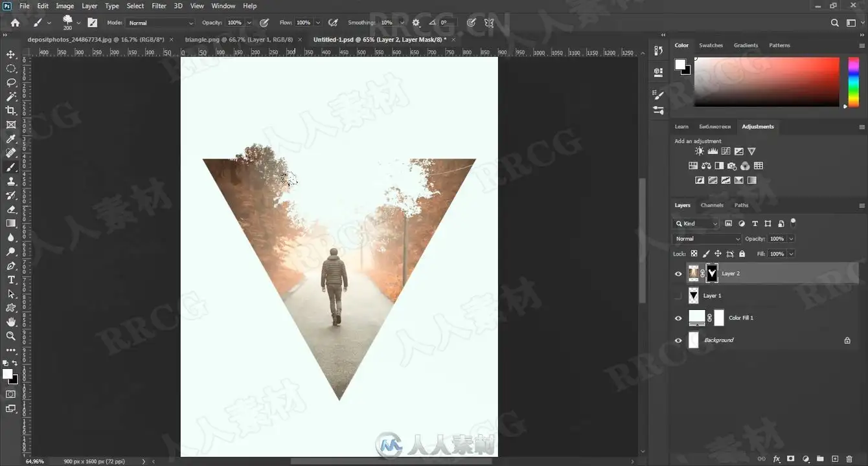The width and height of the screenshot is (868, 466).
Task: Open the Flow dropdown arrow
Action: coord(317,23)
